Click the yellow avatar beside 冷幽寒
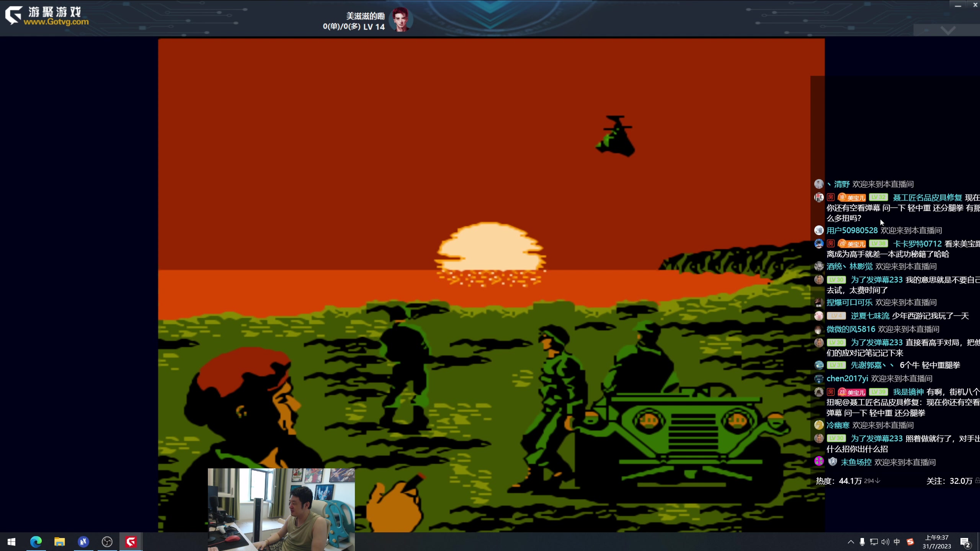 pos(819,425)
